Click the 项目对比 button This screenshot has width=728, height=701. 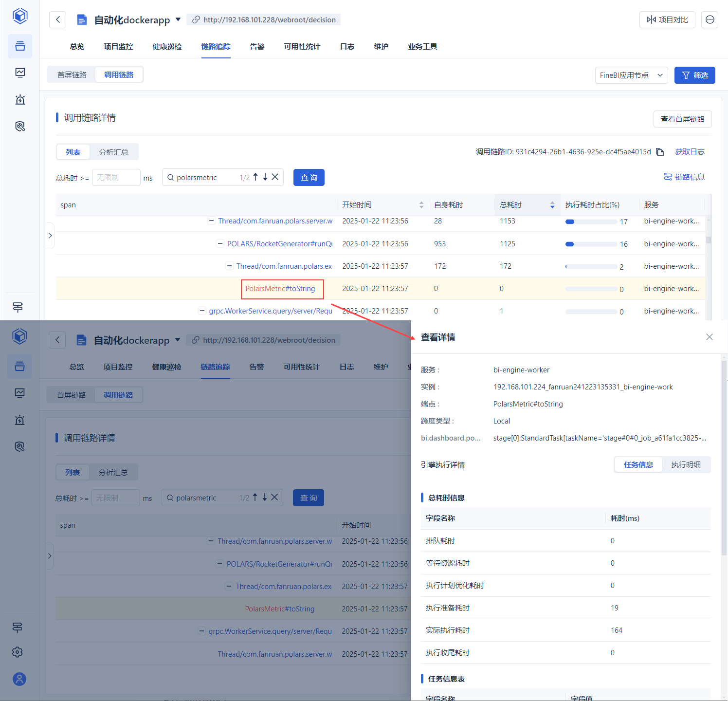[667, 19]
